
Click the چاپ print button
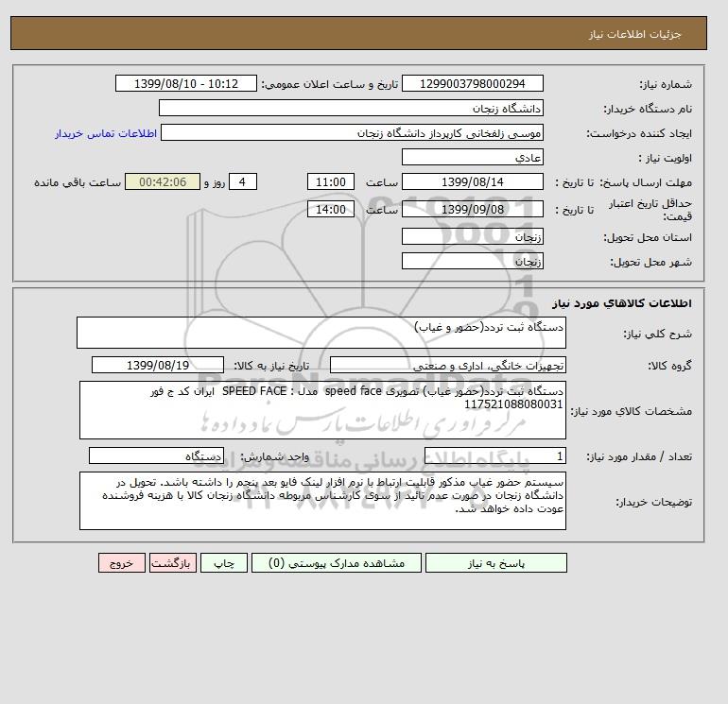point(224,563)
